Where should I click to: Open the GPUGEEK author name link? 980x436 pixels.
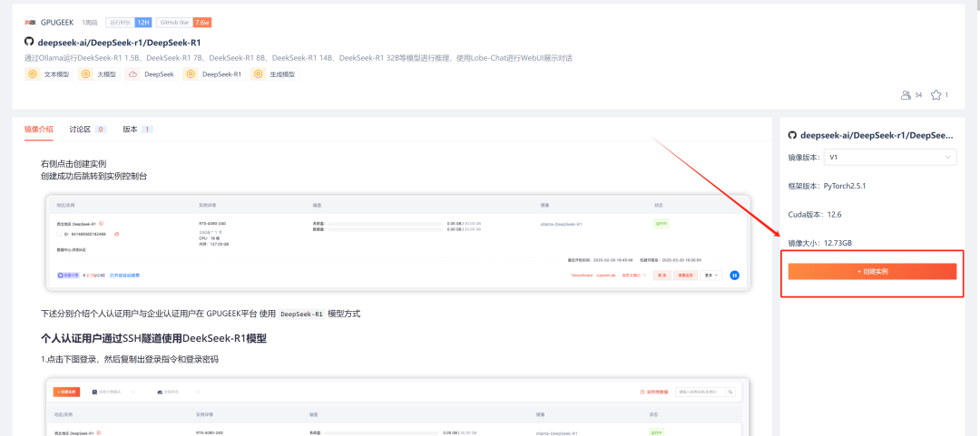57,23
